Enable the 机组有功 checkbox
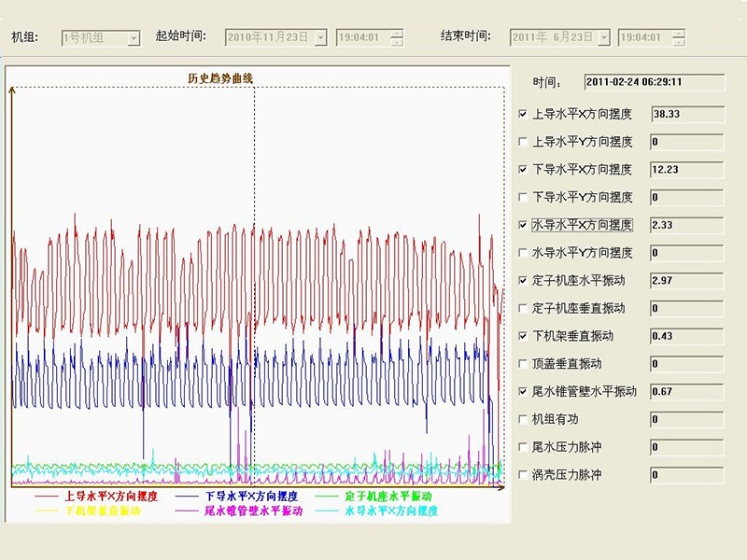Viewport: 747px width, 560px height. coord(523,419)
